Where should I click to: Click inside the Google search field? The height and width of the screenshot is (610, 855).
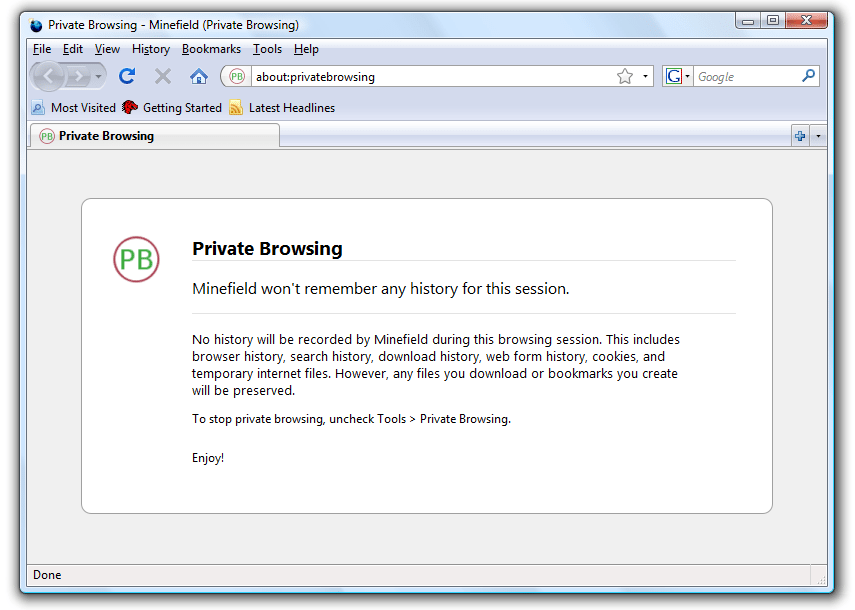(x=750, y=76)
